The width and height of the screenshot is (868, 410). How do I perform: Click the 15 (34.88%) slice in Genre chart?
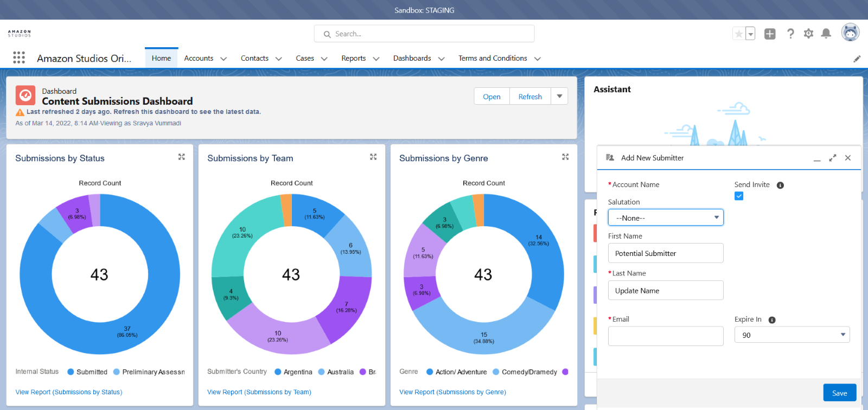(483, 337)
